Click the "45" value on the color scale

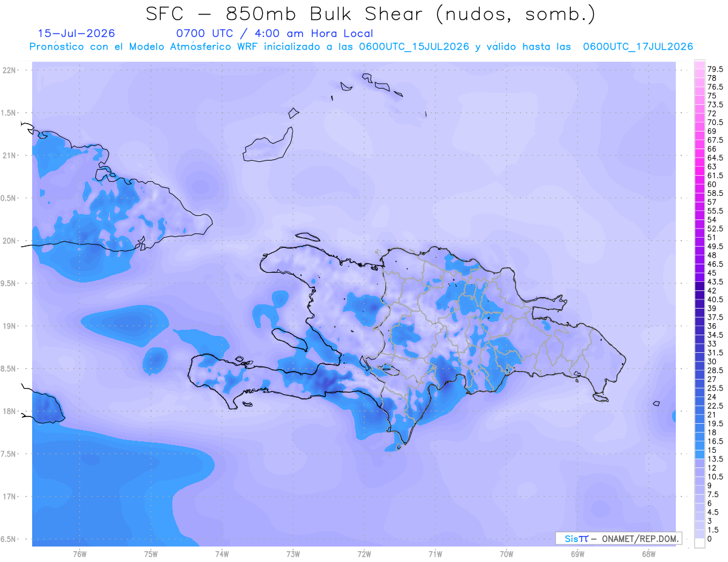(x=712, y=273)
